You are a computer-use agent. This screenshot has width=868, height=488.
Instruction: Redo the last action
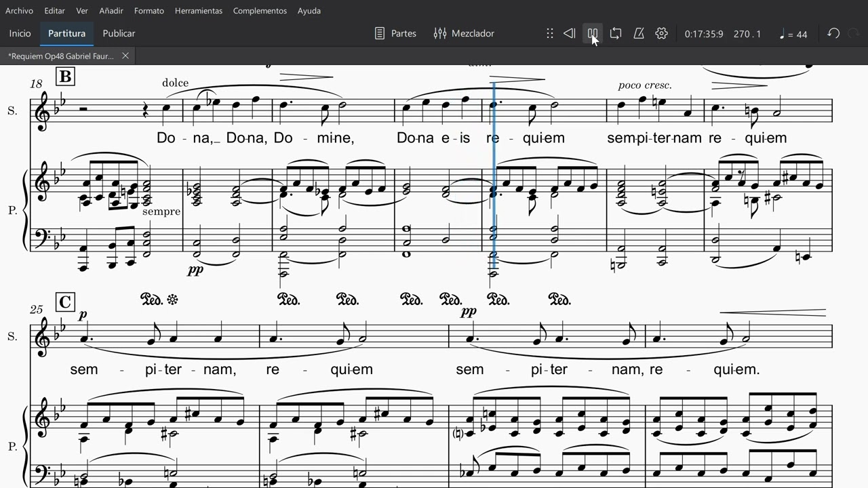[x=854, y=33]
